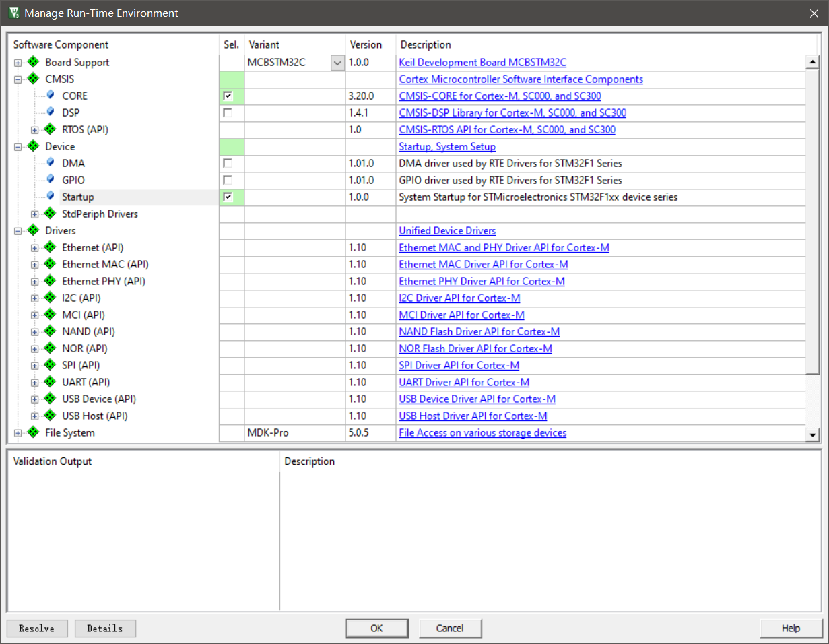Viewport: 829px width, 644px height.
Task: Click the Sel. column header
Action: [x=231, y=44]
